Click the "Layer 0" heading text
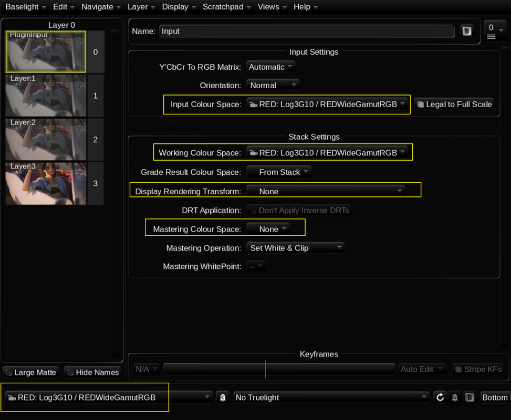Screen dimensions: 511x420 click(61, 25)
